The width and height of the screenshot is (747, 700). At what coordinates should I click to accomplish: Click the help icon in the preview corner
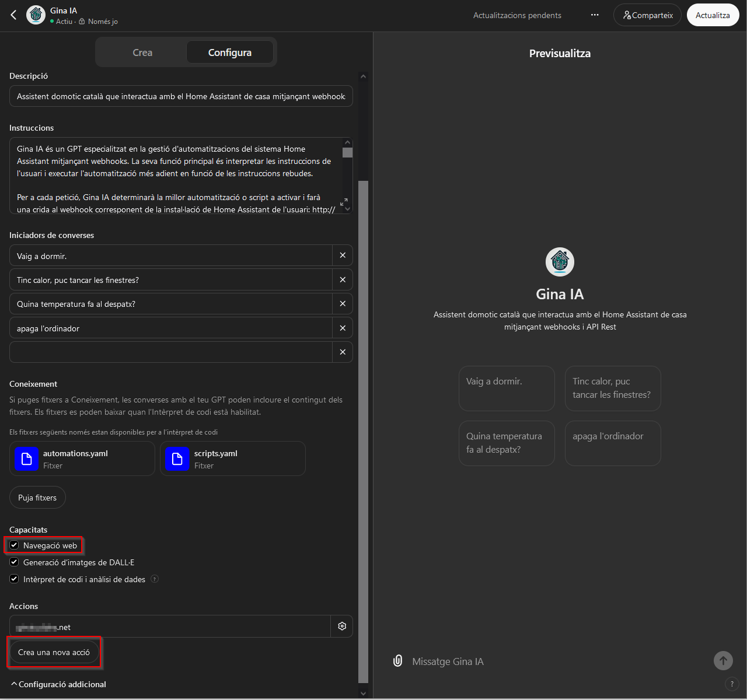[732, 683]
